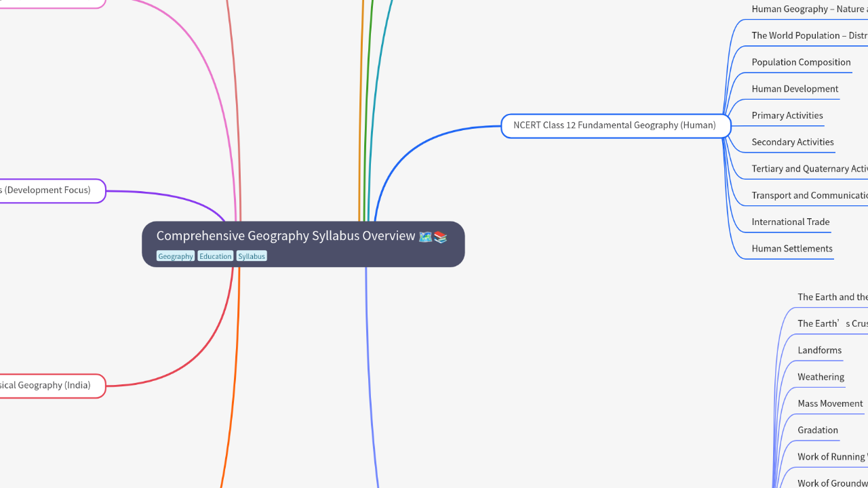Select the Landforms node
The image size is (868, 488).
coord(820,350)
